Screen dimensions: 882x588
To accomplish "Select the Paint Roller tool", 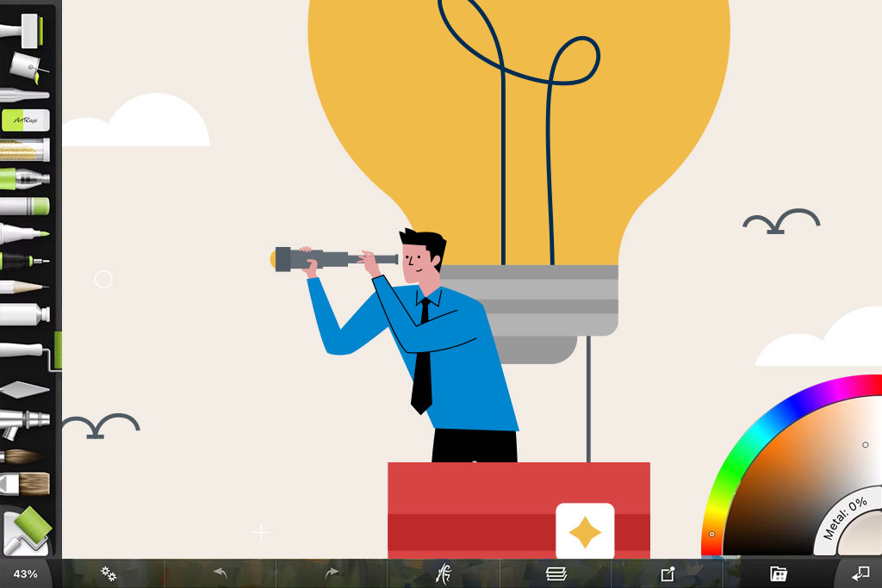I will tap(30, 351).
